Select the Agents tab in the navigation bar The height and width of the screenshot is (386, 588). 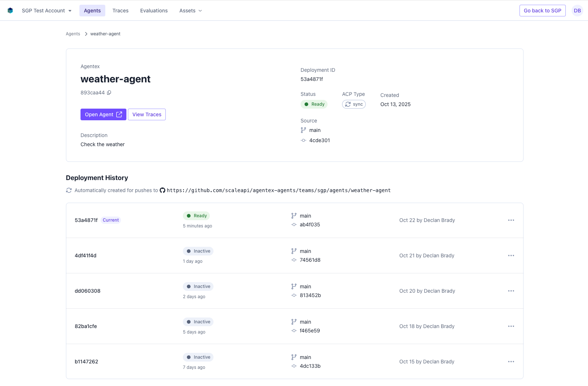pos(92,11)
